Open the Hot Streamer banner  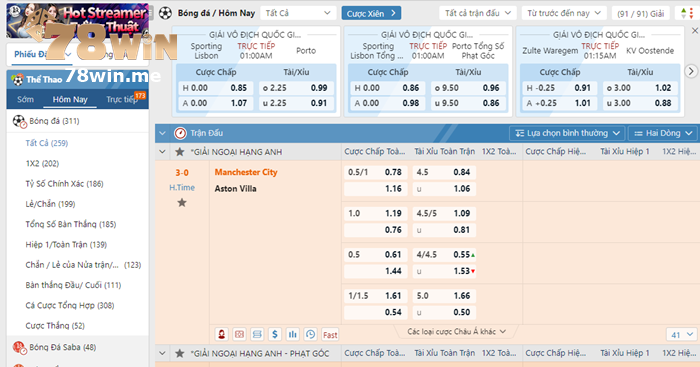click(77, 20)
